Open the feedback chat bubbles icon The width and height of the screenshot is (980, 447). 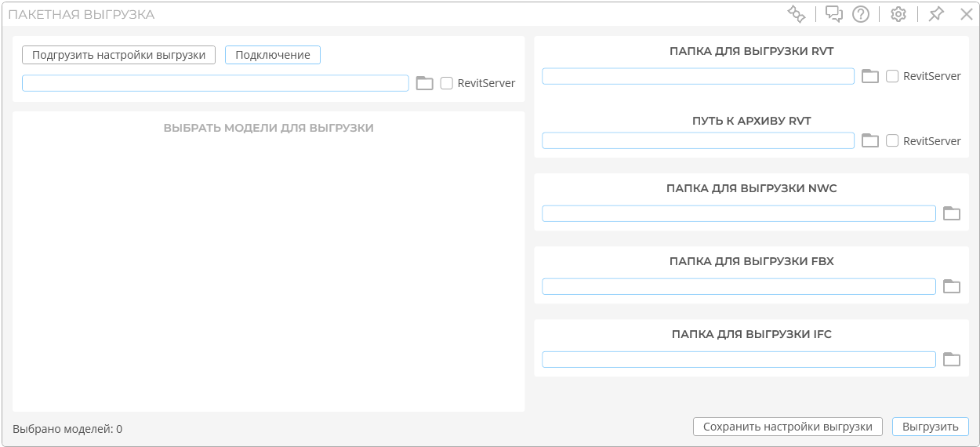coord(834,14)
